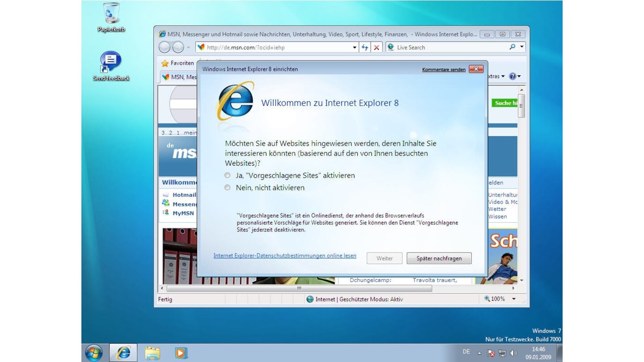Open the Windows Start orb
This screenshot has height=362, width=644.
(93, 353)
